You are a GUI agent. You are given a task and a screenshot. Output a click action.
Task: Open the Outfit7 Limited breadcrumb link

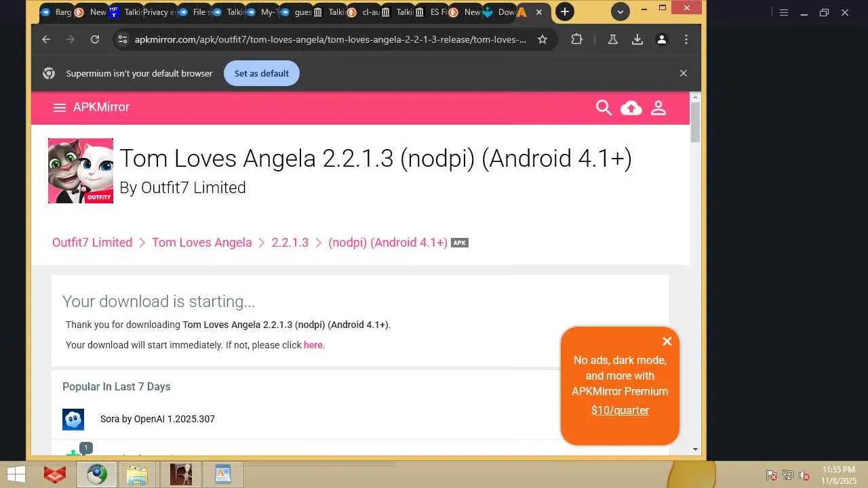92,243
